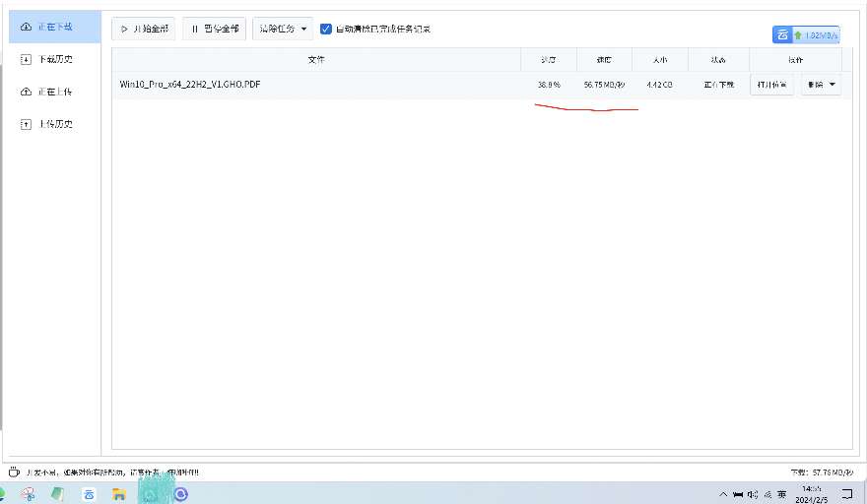Open the 正在下载 downloading tab

pyautogui.click(x=55, y=27)
